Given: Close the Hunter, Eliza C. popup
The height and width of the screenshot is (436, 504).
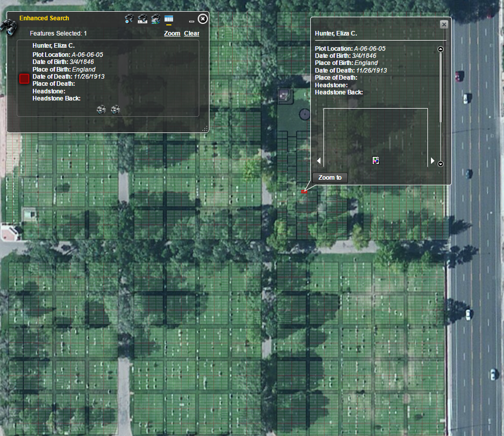Looking at the screenshot, I should [x=444, y=24].
